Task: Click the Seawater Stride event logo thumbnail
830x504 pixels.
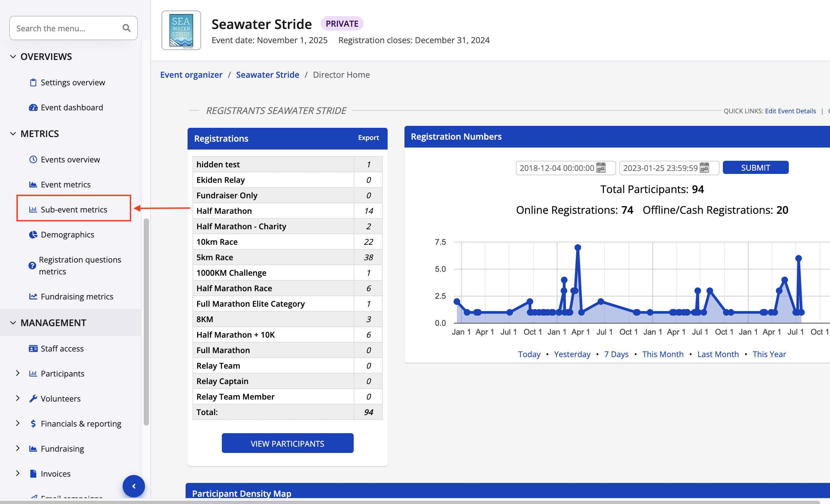Action: coord(181,30)
